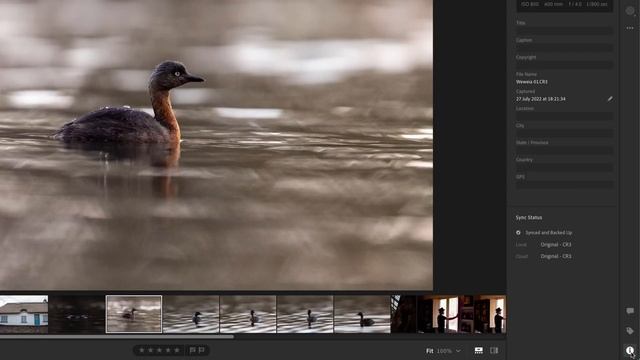Set rating to two stars
This screenshot has width=640, height=360.
151,350
